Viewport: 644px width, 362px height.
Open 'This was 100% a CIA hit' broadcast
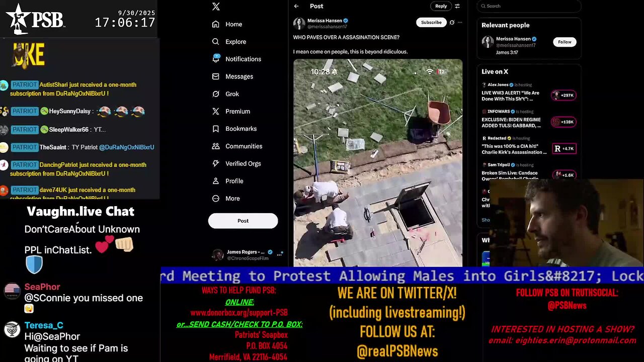click(514, 149)
